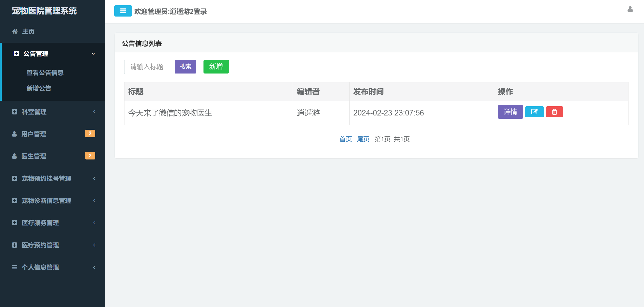Click the plus icon beside 科室管理

point(14,112)
